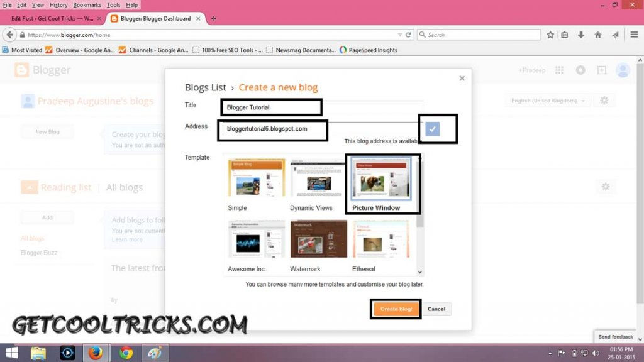Click the New Blog button
The height and width of the screenshot is (362, 644).
click(x=47, y=132)
